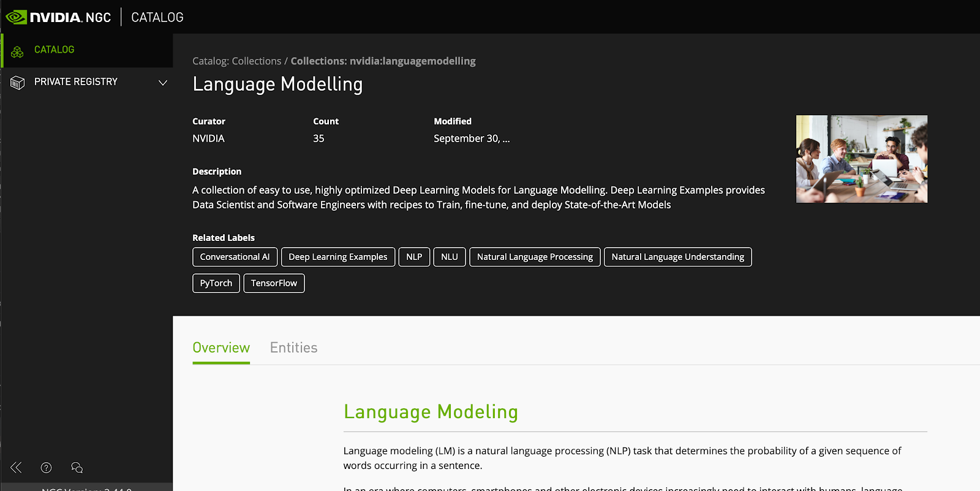The width and height of the screenshot is (980, 491).
Task: Select the Deep Learning Examples label
Action: tap(337, 257)
